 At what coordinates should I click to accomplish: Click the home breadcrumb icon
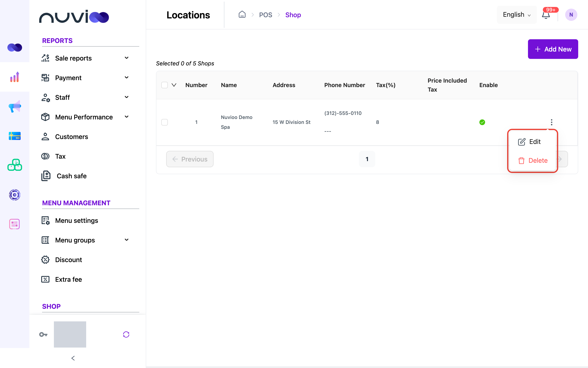[x=242, y=15]
